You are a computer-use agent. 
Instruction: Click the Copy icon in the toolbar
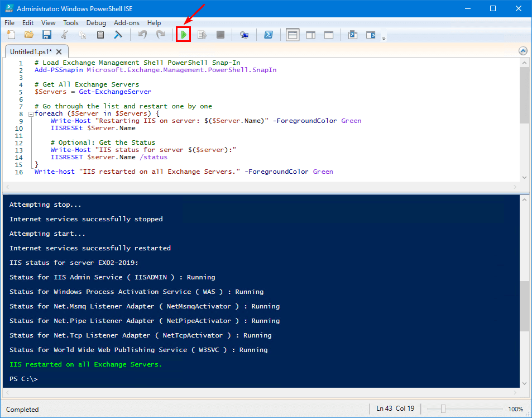(82, 35)
